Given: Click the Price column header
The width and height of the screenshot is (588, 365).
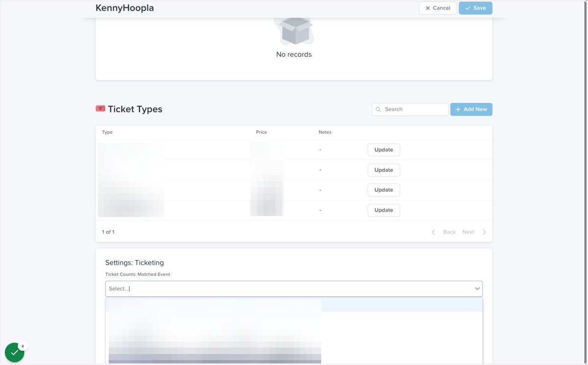Looking at the screenshot, I should (261, 132).
